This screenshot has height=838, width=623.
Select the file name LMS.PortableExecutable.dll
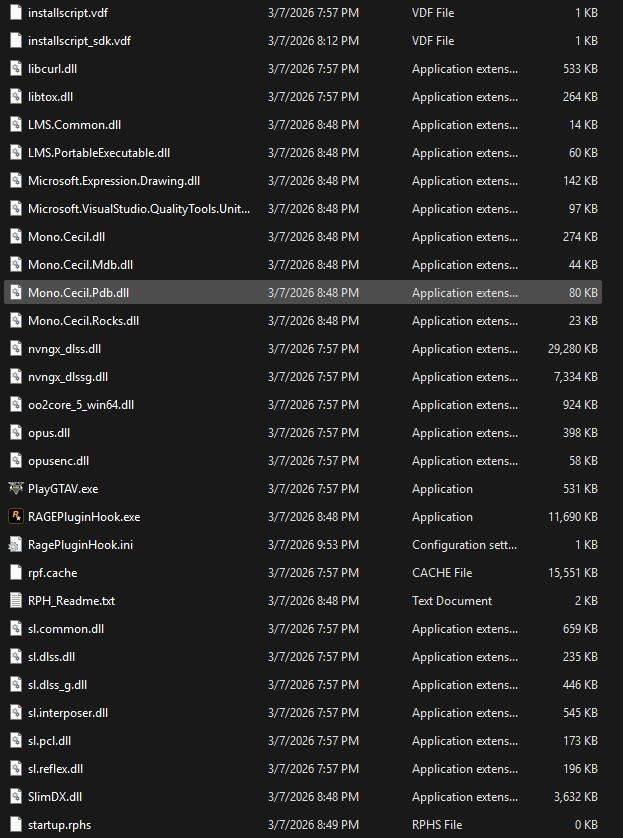(x=99, y=153)
